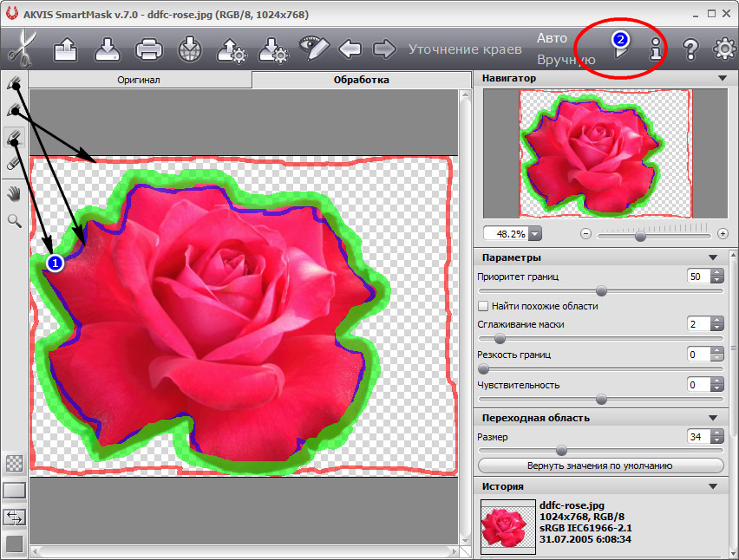Image resolution: width=739 pixels, height=560 pixels.
Task: Open the program info icon
Action: coord(657,49)
